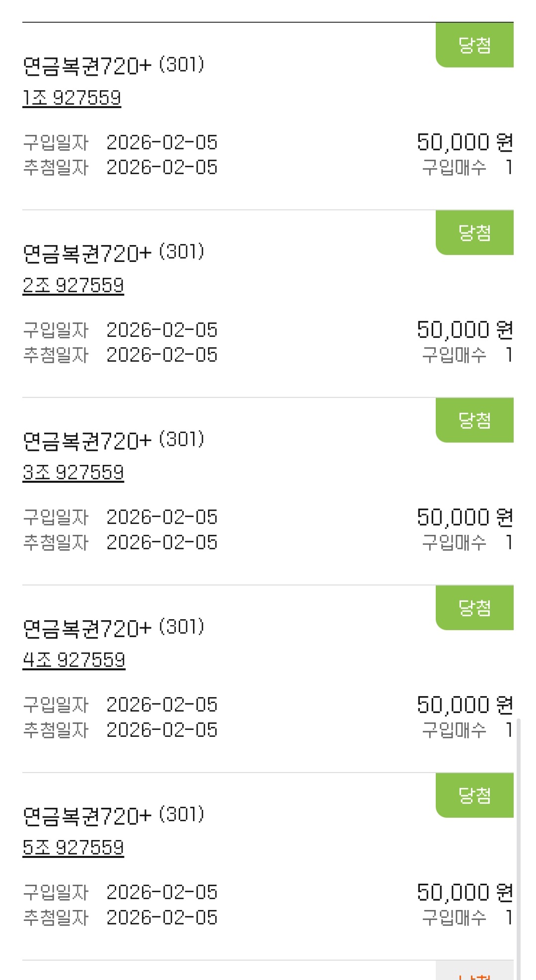Viewport: 536px width, 980px height.
Task: Click the 당첨 badge of the 2조 ticket
Action: click(474, 233)
